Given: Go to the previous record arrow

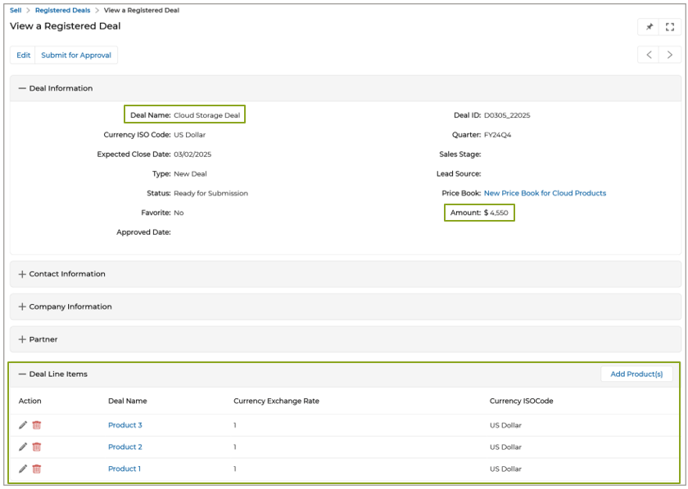Looking at the screenshot, I should point(649,55).
